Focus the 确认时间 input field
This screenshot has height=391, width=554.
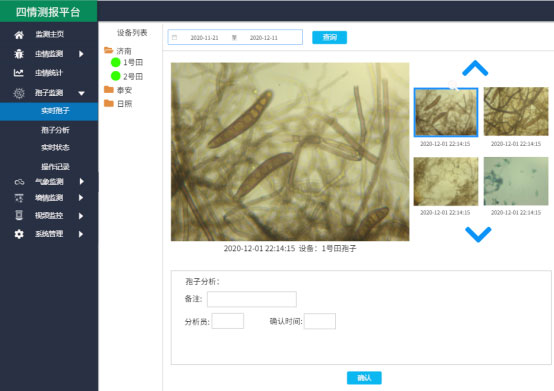[x=320, y=321]
